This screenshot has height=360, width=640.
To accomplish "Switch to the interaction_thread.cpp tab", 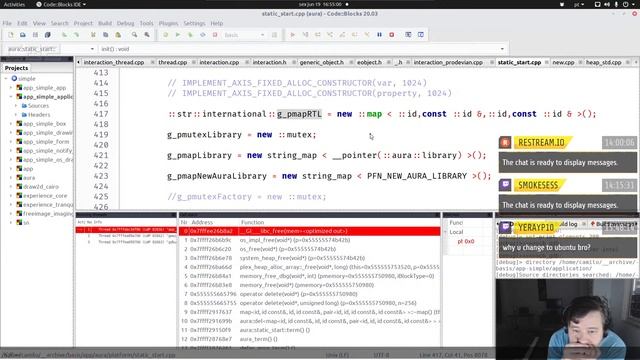I will point(114,62).
